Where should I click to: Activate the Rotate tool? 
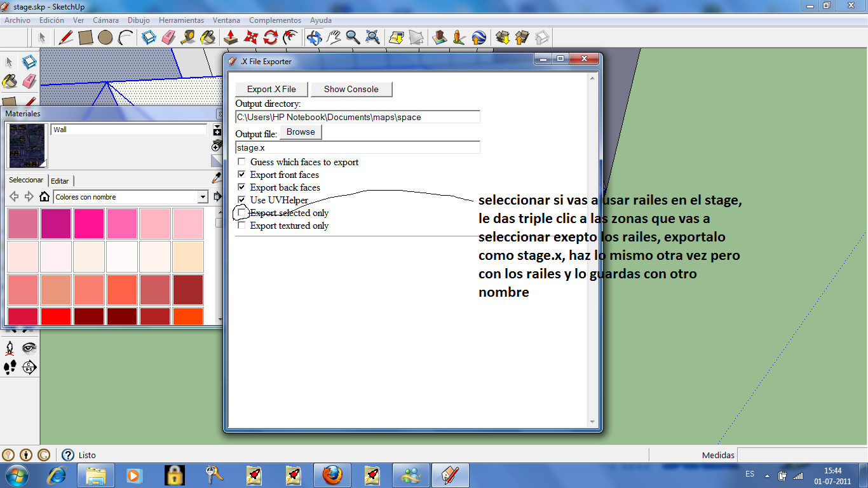click(271, 37)
